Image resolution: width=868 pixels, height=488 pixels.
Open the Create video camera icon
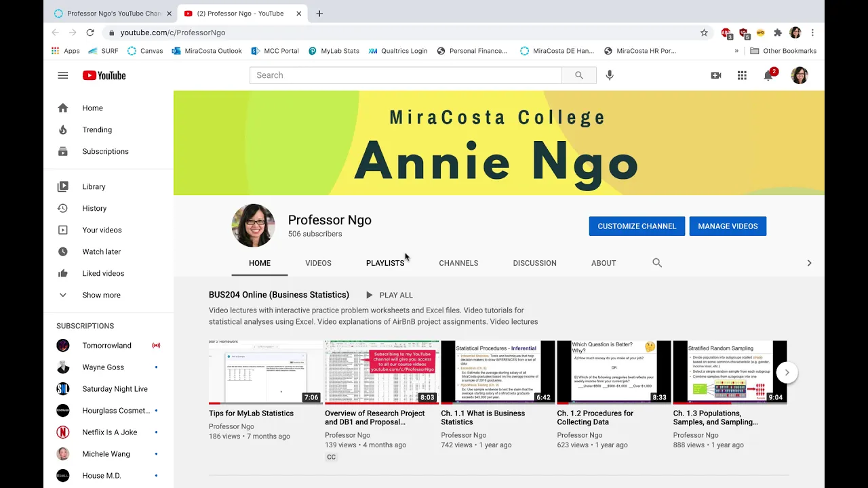[716, 75]
